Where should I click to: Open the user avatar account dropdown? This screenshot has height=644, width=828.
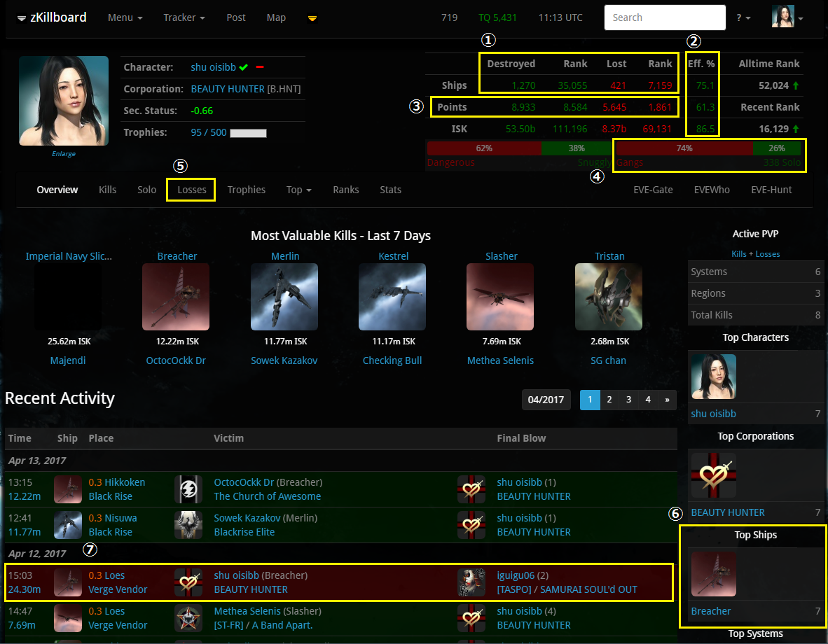pos(787,17)
